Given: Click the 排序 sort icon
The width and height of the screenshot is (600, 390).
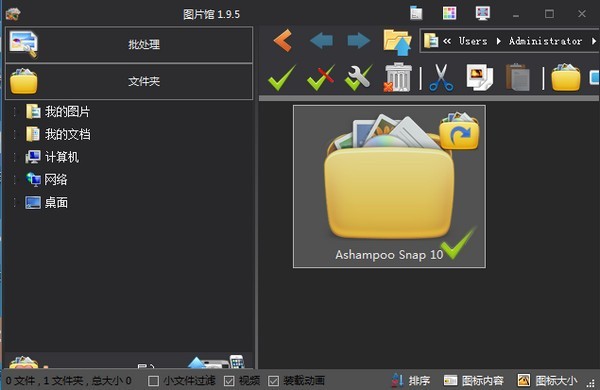Looking at the screenshot, I should [x=397, y=380].
